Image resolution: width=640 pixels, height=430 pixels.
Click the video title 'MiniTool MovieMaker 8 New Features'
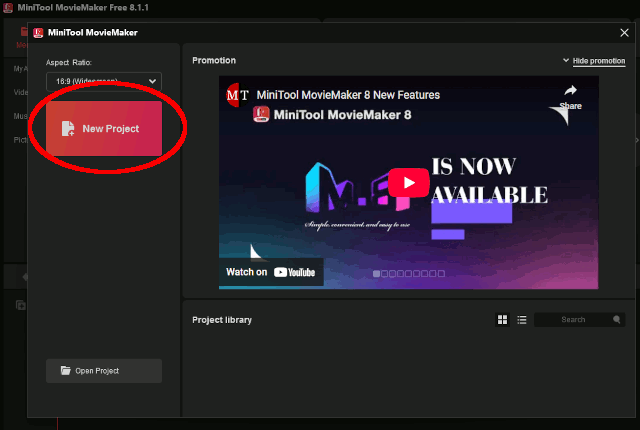point(348,95)
